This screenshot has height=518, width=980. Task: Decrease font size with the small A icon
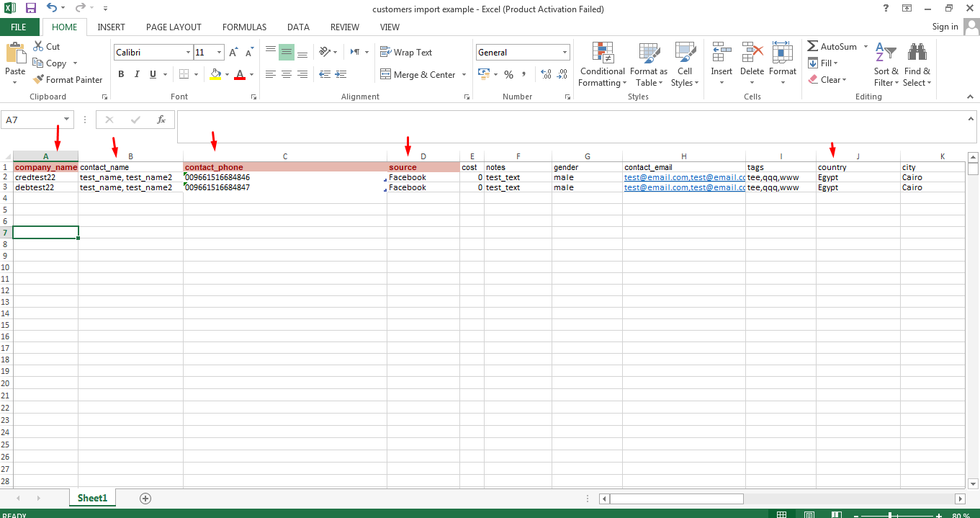[x=249, y=53]
